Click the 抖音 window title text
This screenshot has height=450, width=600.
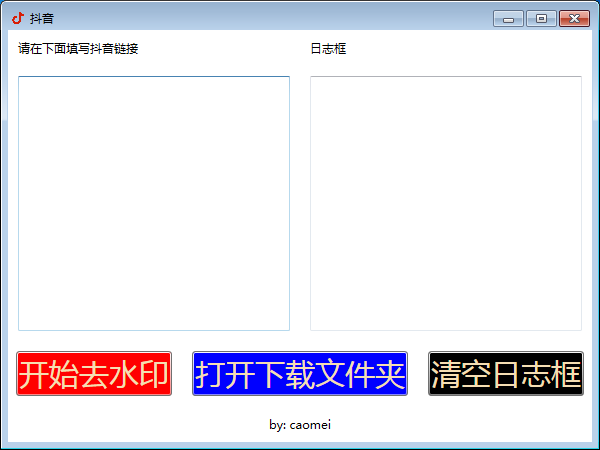point(42,18)
